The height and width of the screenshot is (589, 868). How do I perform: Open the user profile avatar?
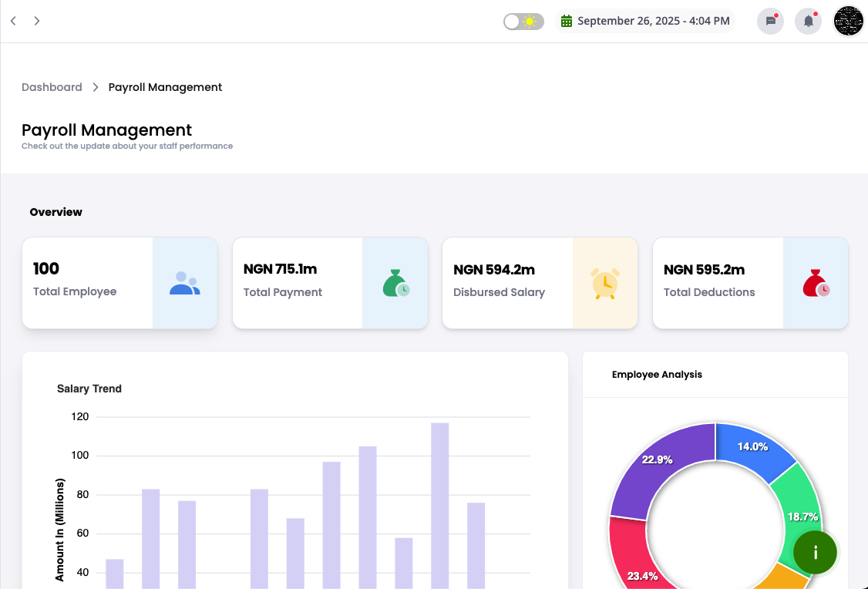[848, 21]
